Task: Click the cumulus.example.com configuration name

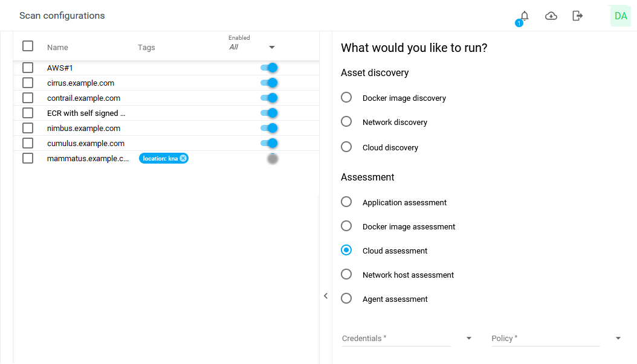Action: [86, 143]
